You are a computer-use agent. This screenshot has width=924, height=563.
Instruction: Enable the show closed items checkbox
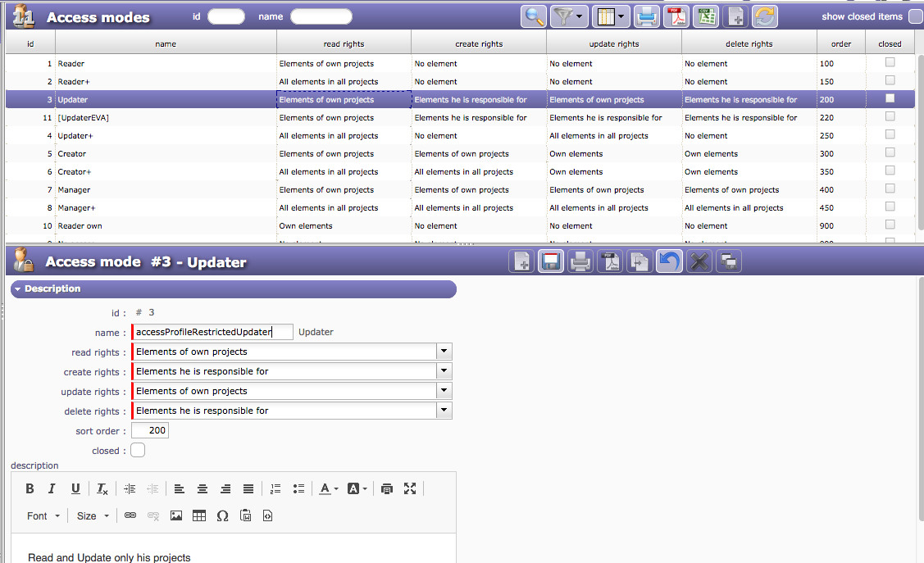(915, 16)
